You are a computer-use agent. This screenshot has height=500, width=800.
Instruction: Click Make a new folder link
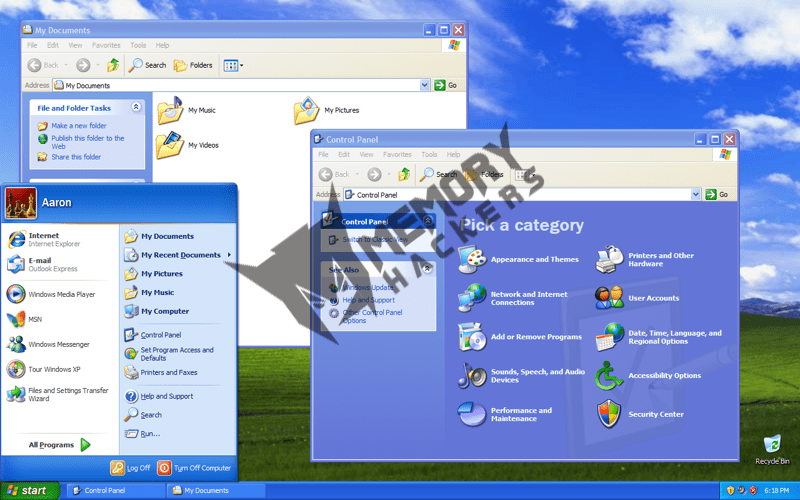tap(79, 126)
